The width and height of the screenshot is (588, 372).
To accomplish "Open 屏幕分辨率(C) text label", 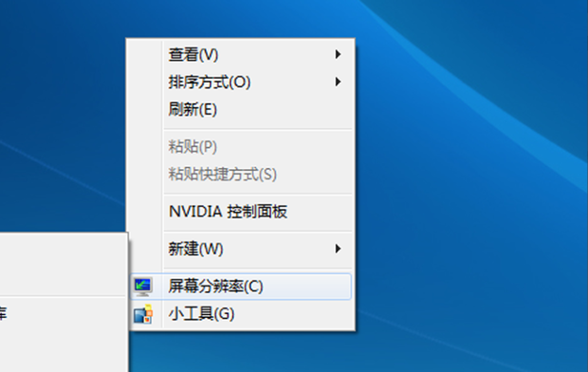I will [x=215, y=287].
